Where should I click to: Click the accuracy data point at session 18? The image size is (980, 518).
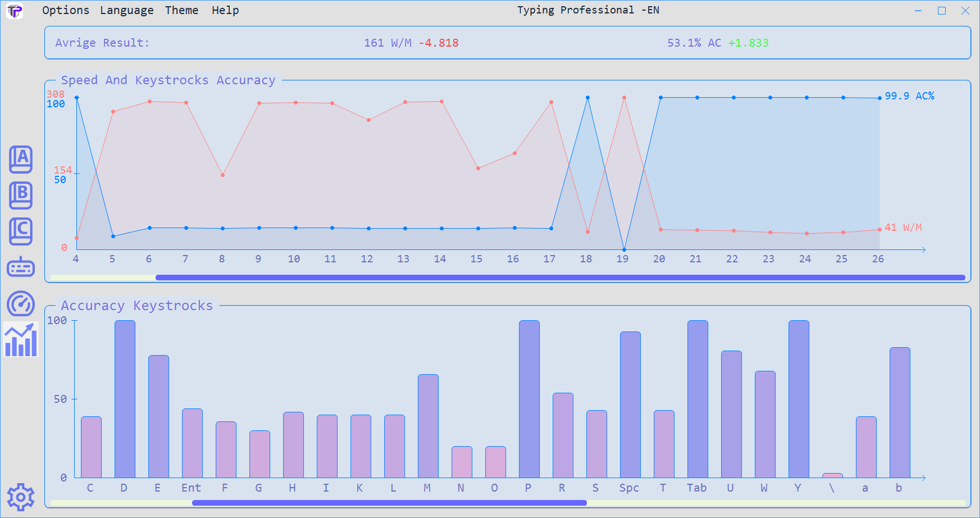click(x=587, y=98)
